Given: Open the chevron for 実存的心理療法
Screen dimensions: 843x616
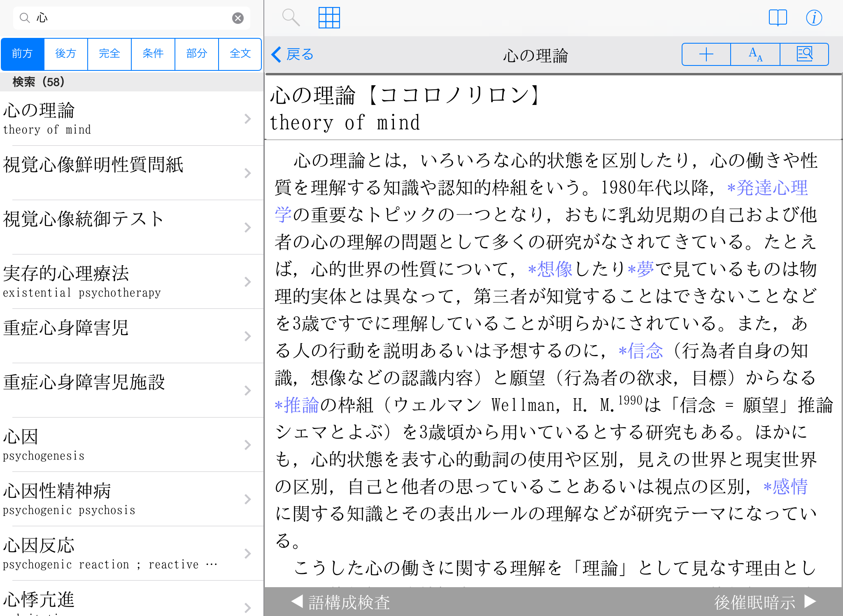Looking at the screenshot, I should click(x=247, y=282).
